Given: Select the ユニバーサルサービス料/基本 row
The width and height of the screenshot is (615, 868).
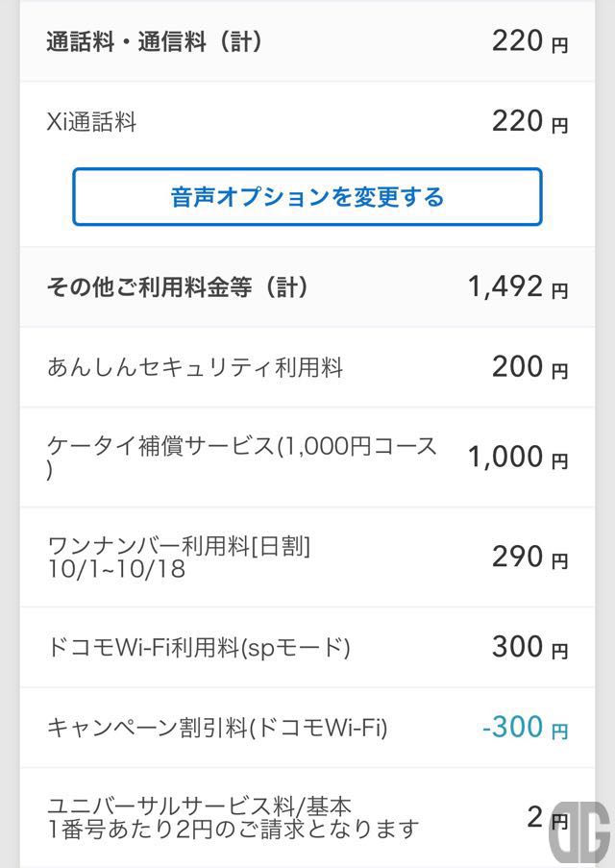Looking at the screenshot, I should [307, 818].
